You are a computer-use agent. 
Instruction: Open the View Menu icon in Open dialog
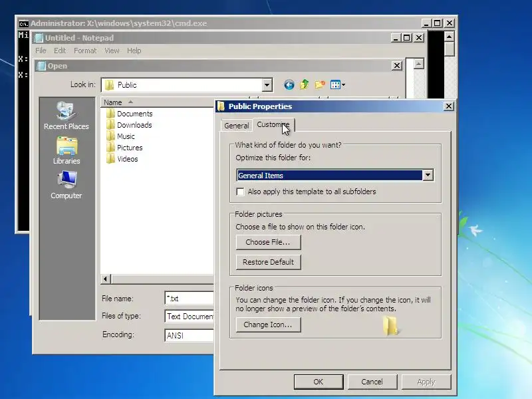[x=338, y=84]
